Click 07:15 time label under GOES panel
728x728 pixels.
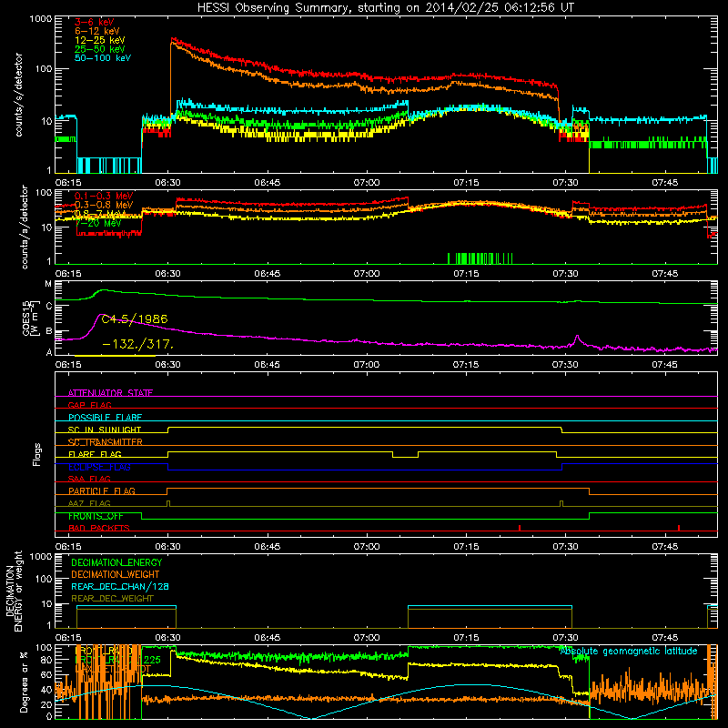[x=466, y=365]
